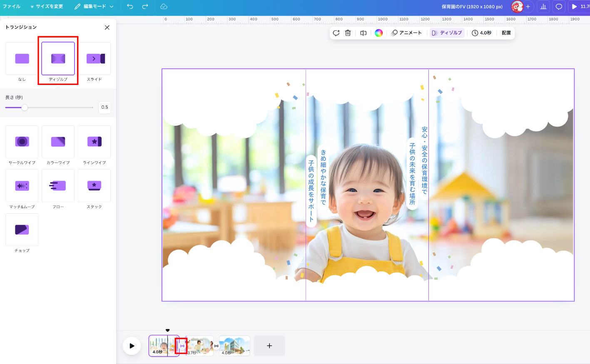Open the サイズを変更 menu
This screenshot has height=364, width=590.
47,6
